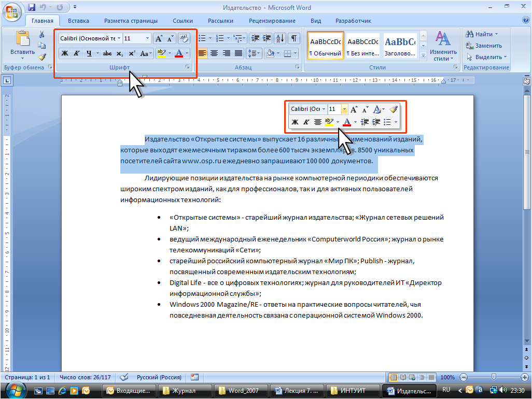Center the paragraph using the ribbon
This screenshot has height=399, width=532.
point(214,53)
